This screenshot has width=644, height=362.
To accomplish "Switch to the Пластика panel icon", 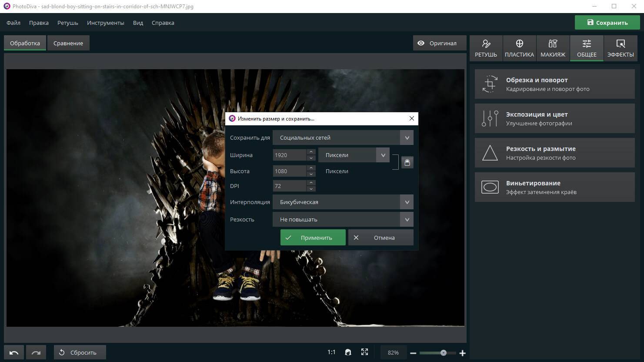I will click(x=519, y=44).
